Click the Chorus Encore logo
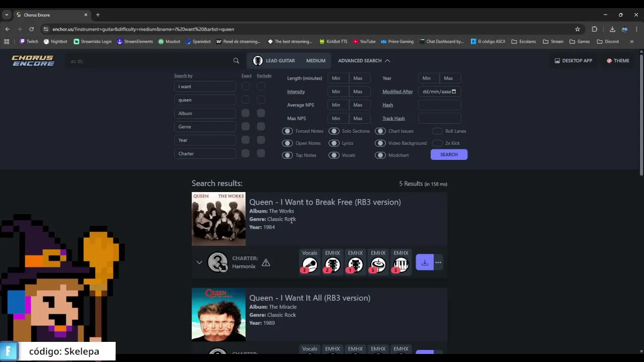 coord(33,61)
